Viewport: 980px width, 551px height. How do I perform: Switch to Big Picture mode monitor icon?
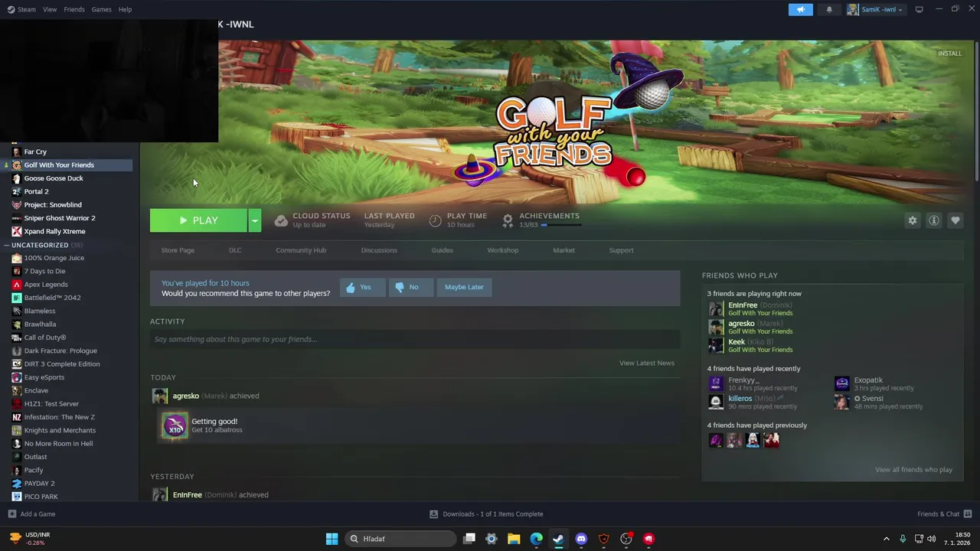click(919, 9)
